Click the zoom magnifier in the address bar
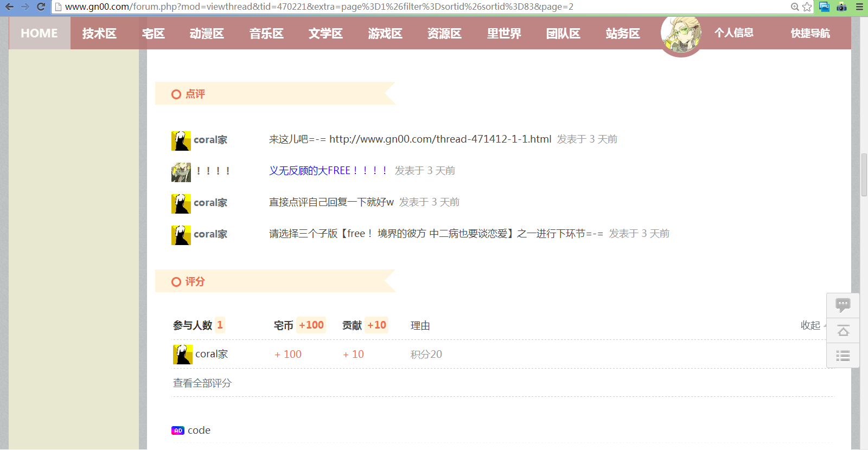 (x=795, y=7)
